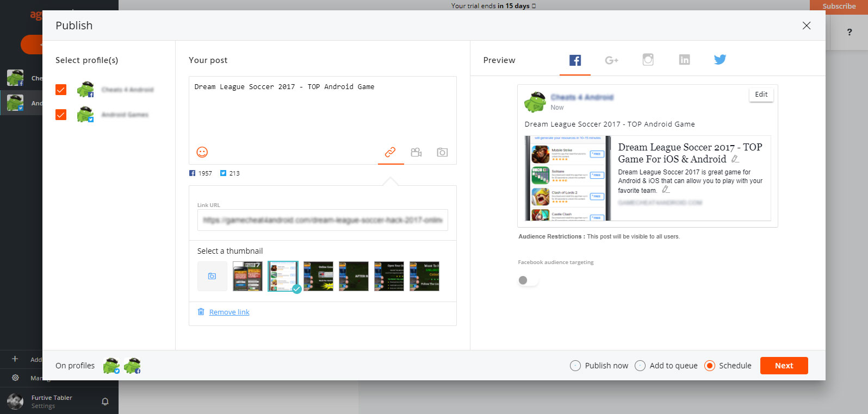Image resolution: width=868 pixels, height=414 pixels.
Task: Select the photo attachment camera icon
Action: point(443,152)
